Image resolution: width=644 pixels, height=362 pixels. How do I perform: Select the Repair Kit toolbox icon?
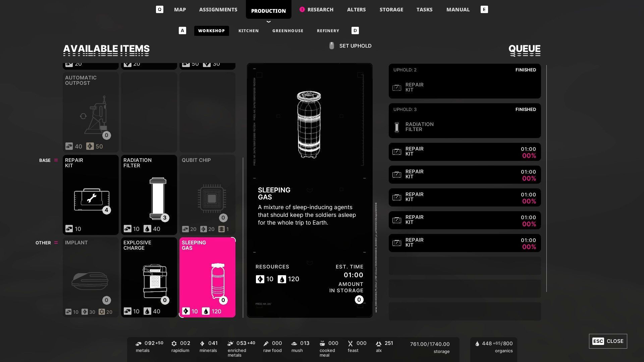pyautogui.click(x=91, y=199)
